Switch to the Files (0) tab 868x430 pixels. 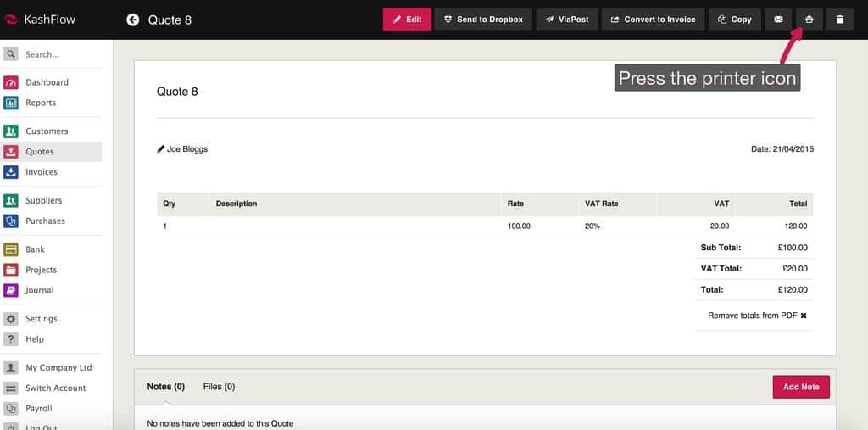click(x=219, y=387)
